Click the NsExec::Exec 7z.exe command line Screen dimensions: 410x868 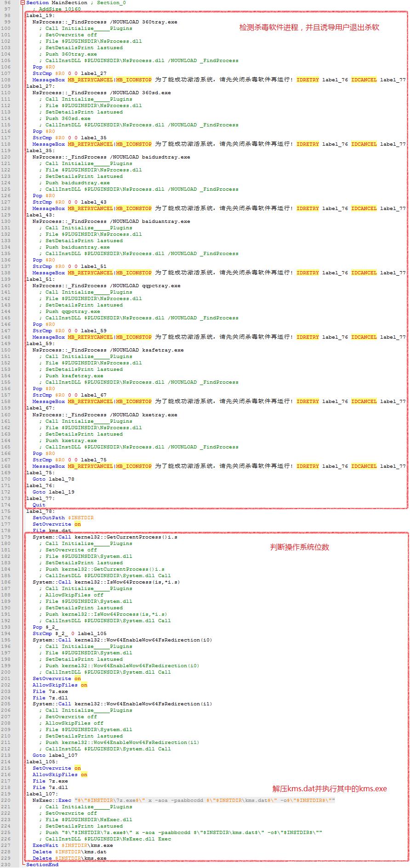click(x=184, y=800)
